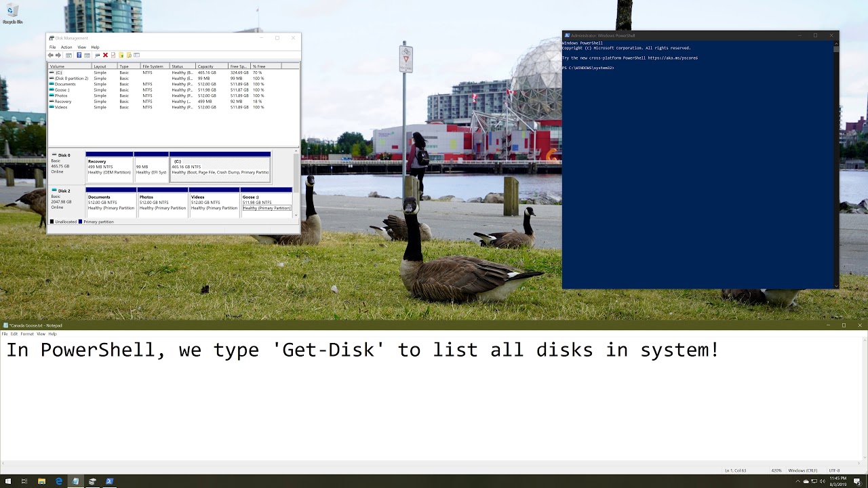Sort by the % Free column header
Image resolution: width=868 pixels, height=488 pixels.
(x=266, y=66)
